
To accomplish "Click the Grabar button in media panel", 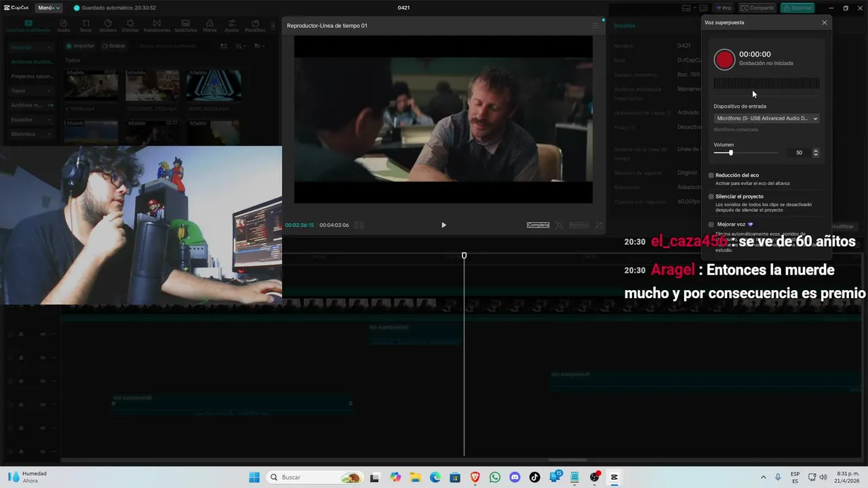I will click(x=113, y=46).
